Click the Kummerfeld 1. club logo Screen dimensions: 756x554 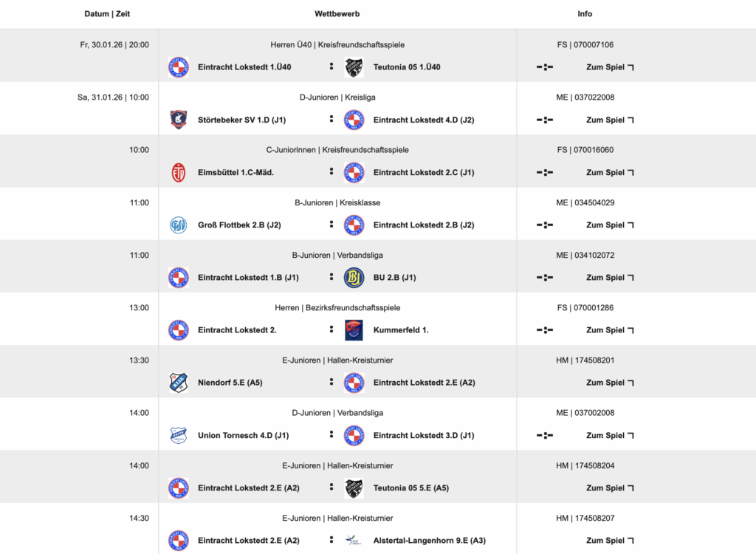pyautogui.click(x=354, y=330)
